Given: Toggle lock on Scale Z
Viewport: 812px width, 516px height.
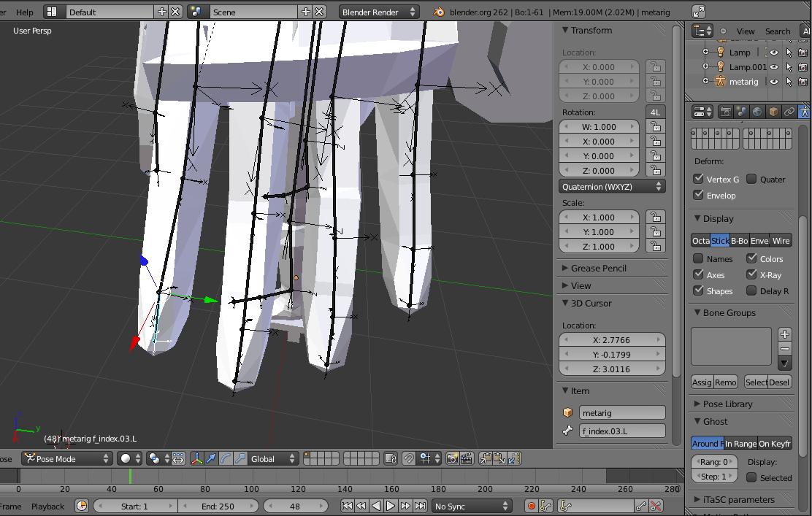Looking at the screenshot, I should click(x=656, y=247).
